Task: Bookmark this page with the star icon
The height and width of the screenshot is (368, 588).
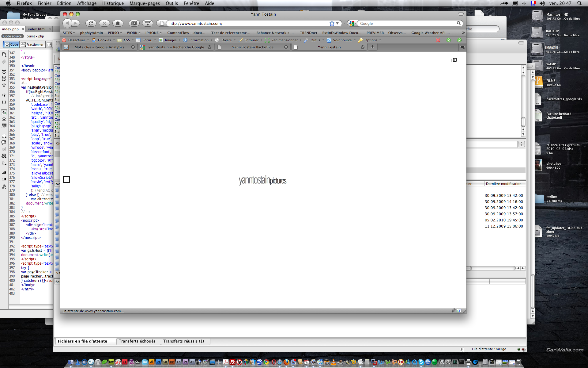Action: tap(332, 23)
